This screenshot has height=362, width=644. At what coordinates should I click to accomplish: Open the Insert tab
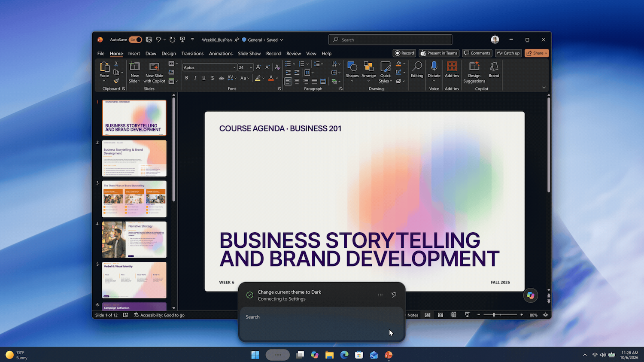click(x=134, y=54)
